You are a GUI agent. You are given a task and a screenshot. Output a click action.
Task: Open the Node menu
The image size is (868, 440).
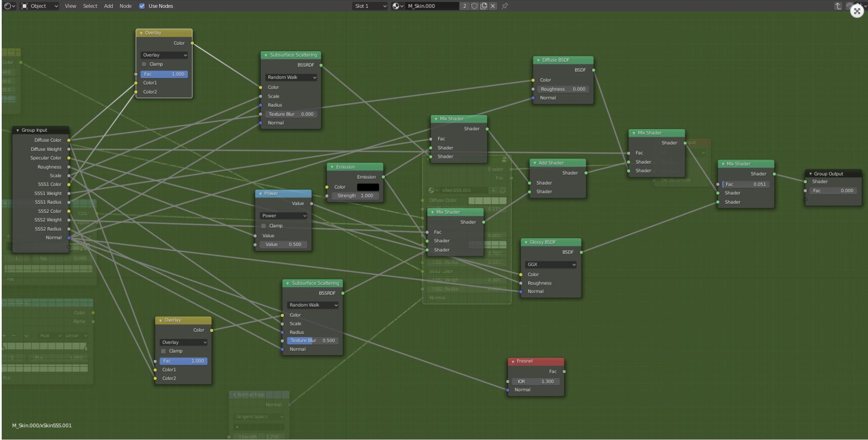[125, 6]
